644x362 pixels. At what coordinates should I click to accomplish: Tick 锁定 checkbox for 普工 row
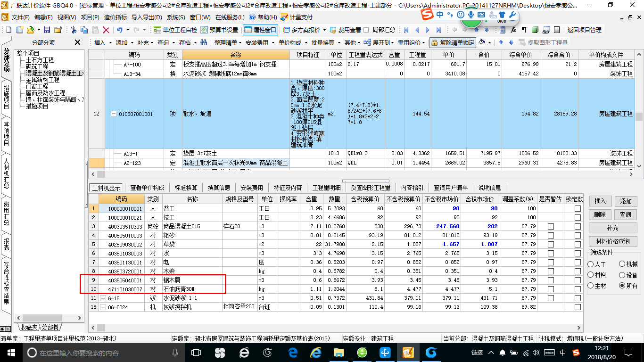coord(578,208)
